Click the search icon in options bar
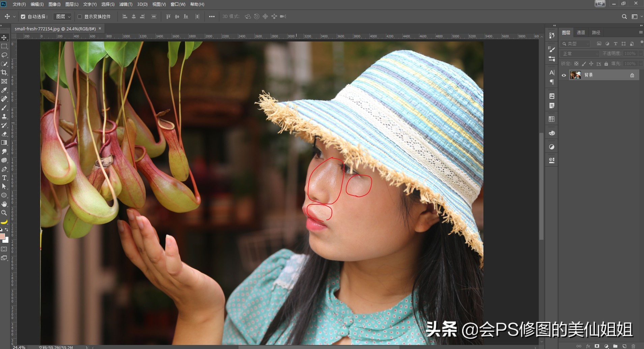Screen dimensions: 644x349 [x=624, y=17]
